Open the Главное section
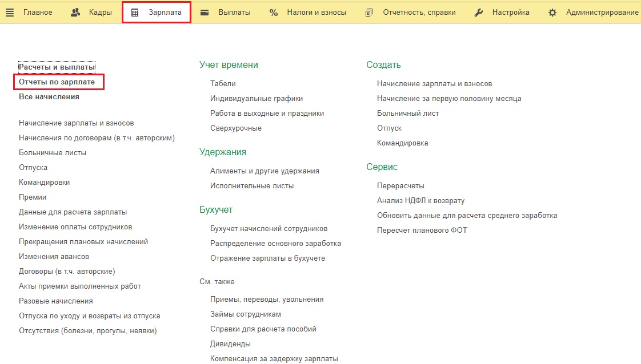This screenshot has width=641, height=364. coord(38,13)
